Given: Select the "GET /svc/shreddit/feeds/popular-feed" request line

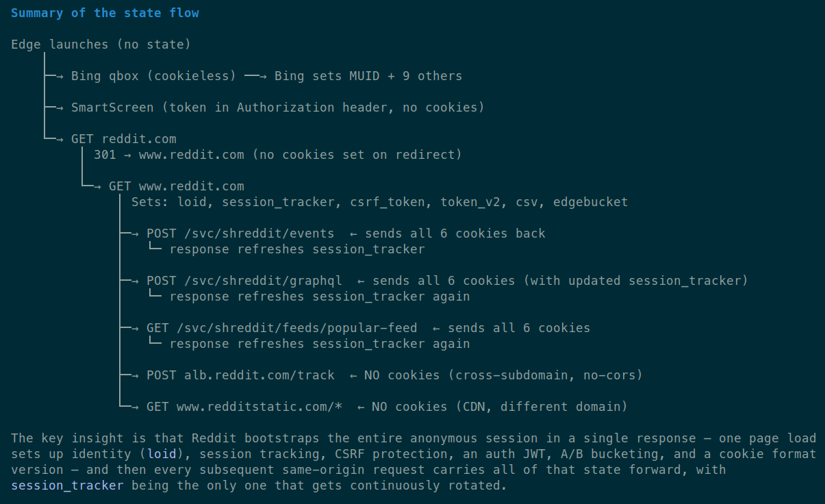Looking at the screenshot, I should point(281,328).
